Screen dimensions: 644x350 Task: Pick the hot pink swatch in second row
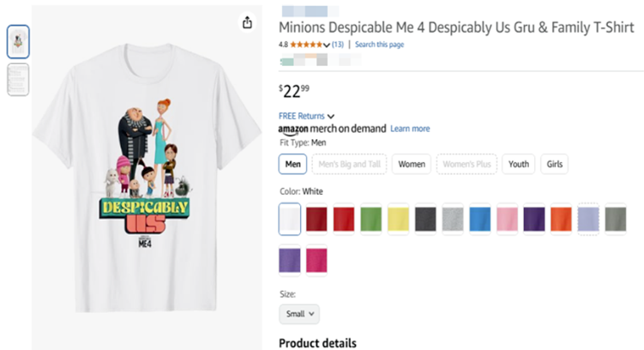pyautogui.click(x=316, y=260)
